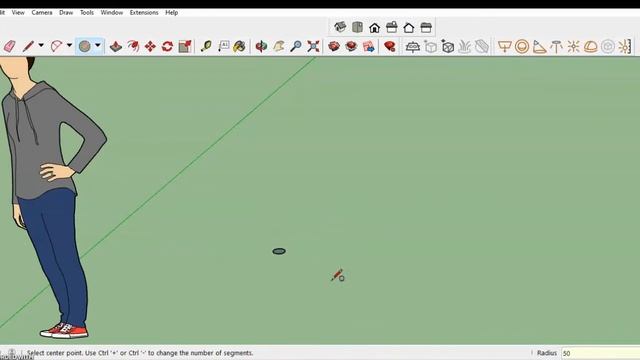Add a V-Ray IES Light
This screenshot has width=640, height=360.
556,46
